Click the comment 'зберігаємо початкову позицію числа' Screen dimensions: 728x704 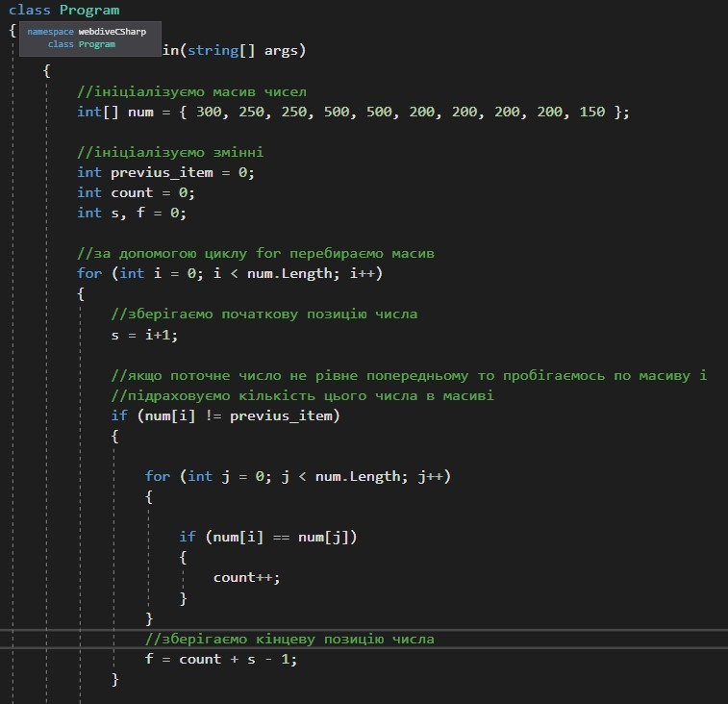pyautogui.click(x=264, y=314)
